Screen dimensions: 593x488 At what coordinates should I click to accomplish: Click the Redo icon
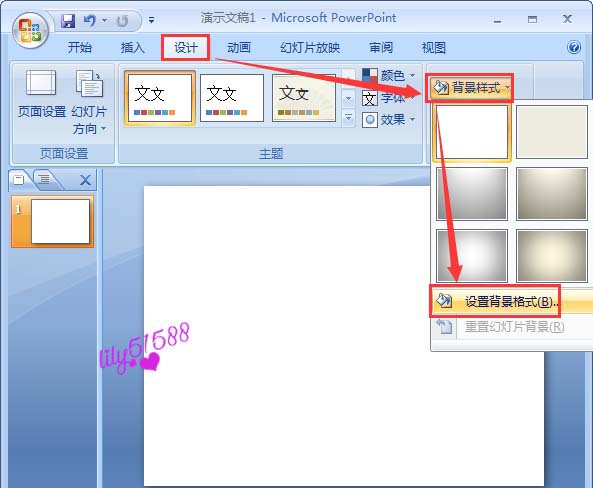[x=122, y=21]
